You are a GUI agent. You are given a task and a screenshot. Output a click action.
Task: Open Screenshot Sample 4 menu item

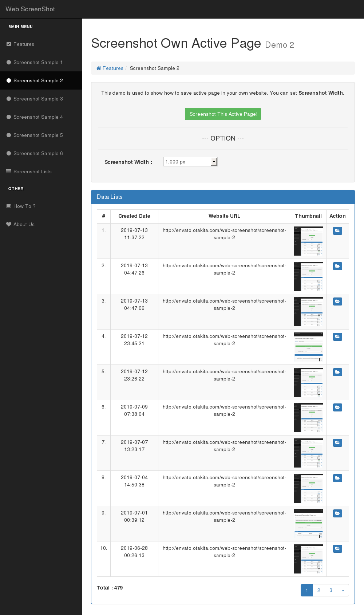click(x=38, y=117)
